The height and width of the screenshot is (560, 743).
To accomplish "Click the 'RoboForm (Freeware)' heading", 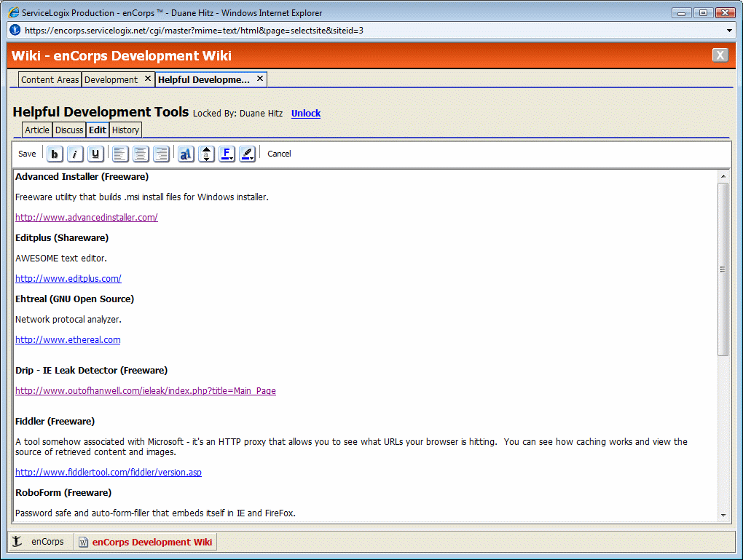I will (63, 493).
